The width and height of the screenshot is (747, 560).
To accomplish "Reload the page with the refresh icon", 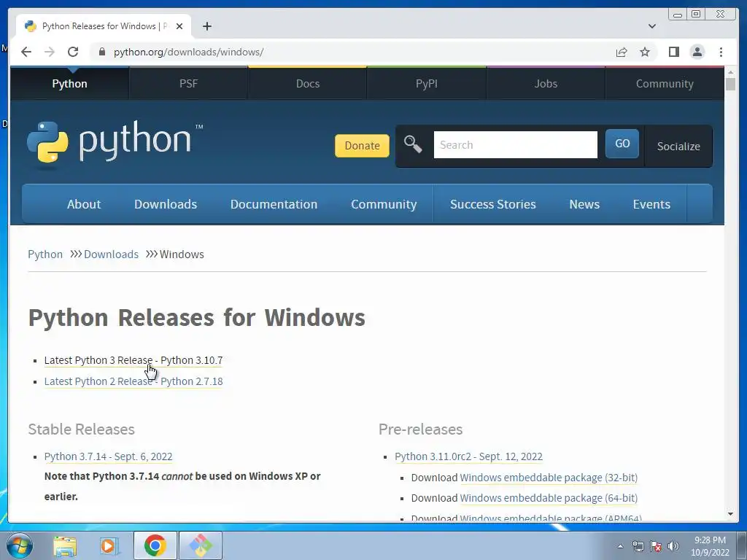I will 73,52.
